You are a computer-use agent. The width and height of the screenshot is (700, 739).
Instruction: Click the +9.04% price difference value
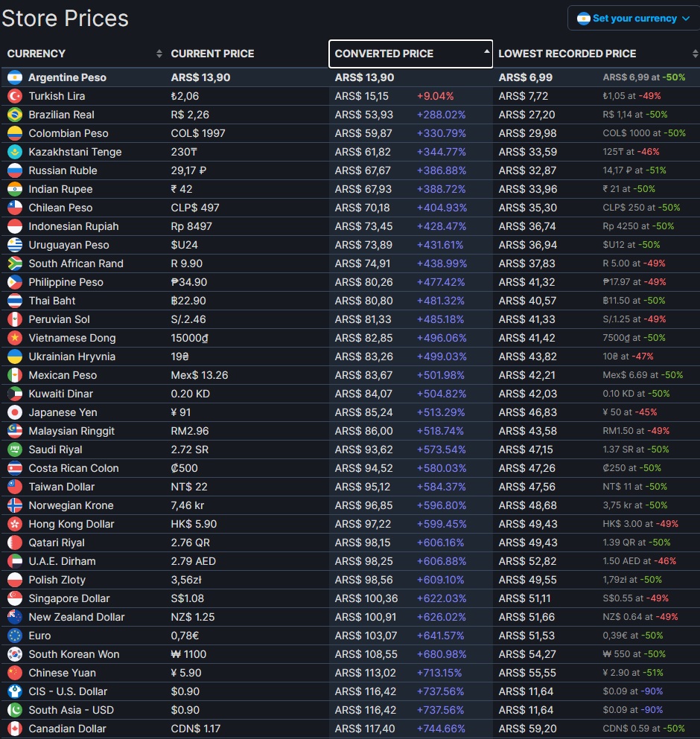click(436, 96)
